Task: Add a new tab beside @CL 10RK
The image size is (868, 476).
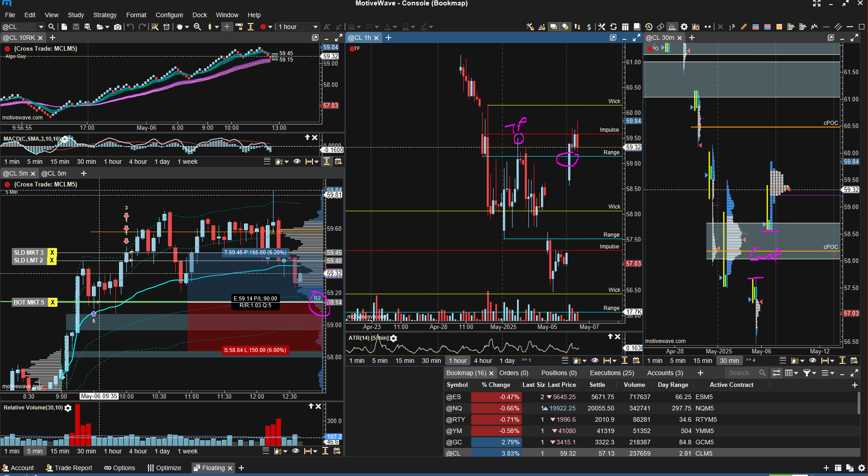Action: 53,38
